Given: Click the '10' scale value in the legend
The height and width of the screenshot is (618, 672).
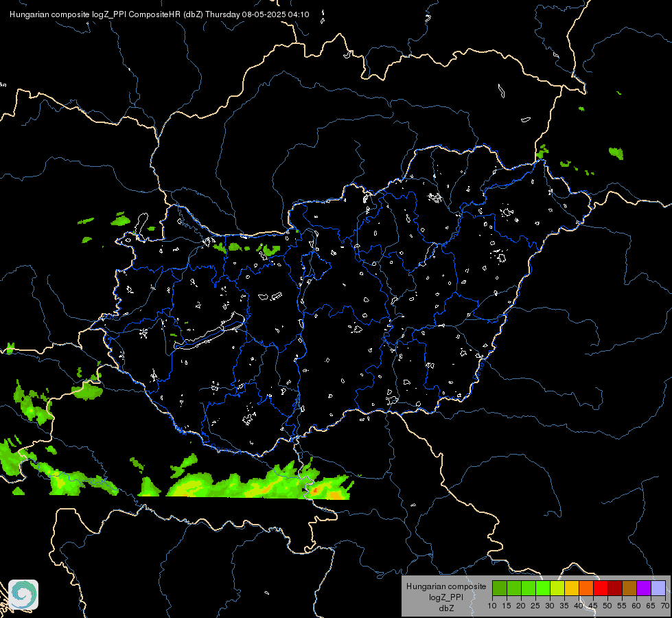Looking at the screenshot, I should (x=492, y=606).
